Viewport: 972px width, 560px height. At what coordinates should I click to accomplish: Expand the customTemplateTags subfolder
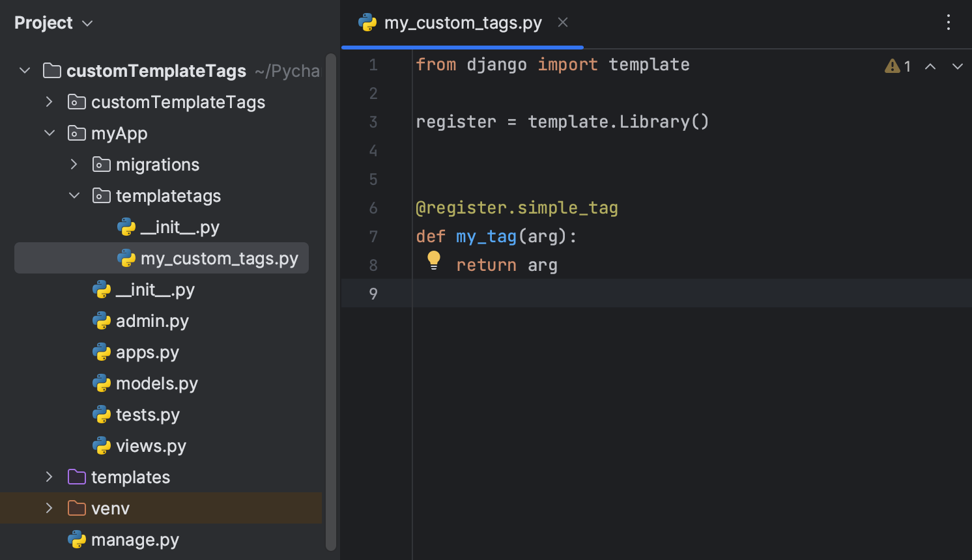49,102
